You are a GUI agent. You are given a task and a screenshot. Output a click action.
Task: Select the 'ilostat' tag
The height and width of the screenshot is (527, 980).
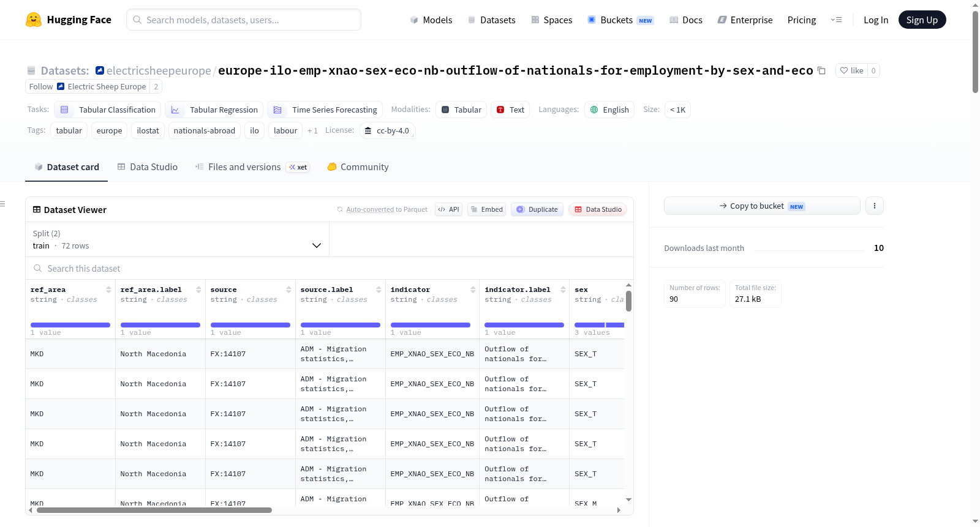[148, 130]
